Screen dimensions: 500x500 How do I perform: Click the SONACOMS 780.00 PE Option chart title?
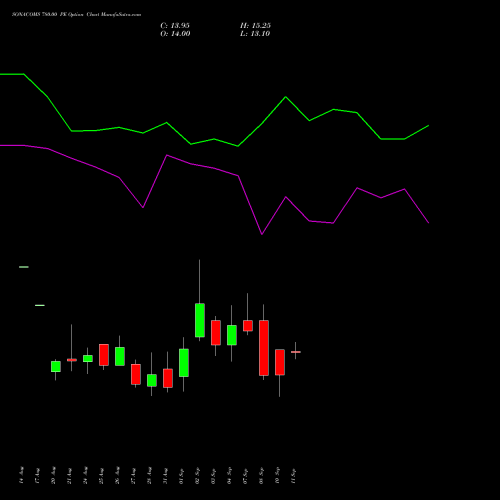click(77, 15)
